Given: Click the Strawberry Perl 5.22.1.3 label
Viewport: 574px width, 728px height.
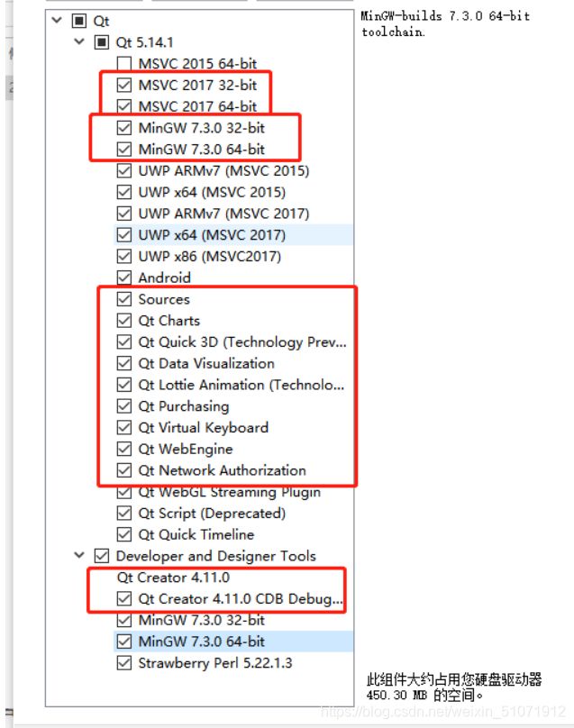Looking at the screenshot, I should click(215, 662).
